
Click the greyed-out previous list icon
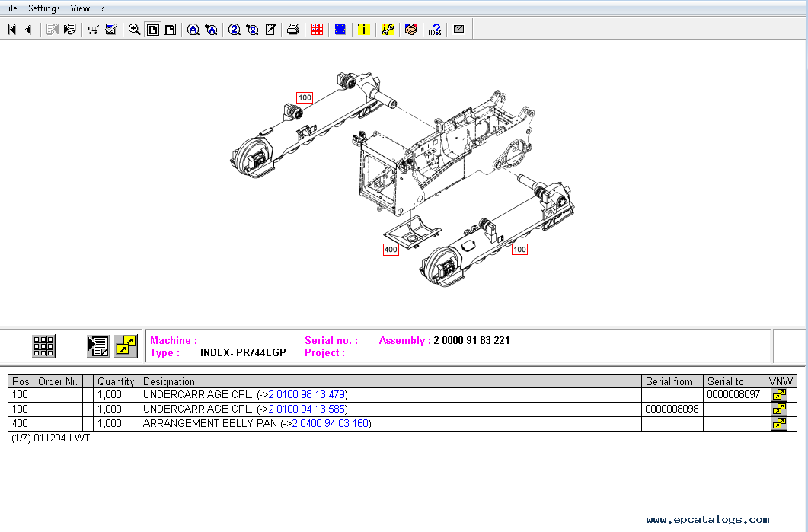click(52, 30)
